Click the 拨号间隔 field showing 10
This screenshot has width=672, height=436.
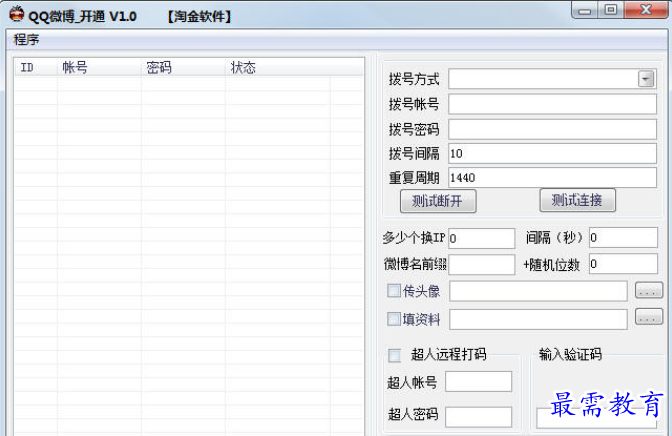[552, 153]
